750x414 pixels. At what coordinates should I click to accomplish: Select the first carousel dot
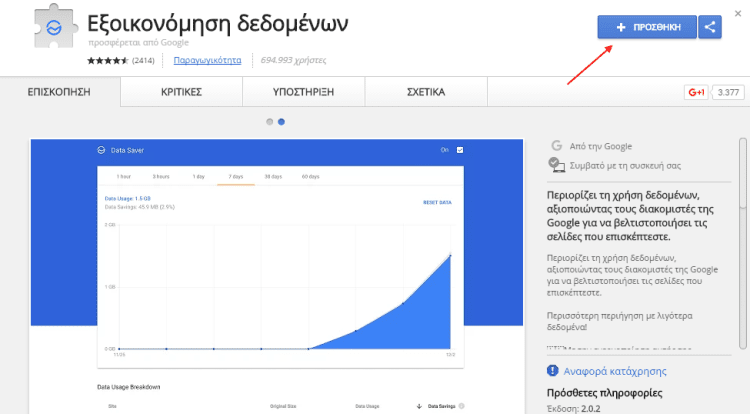[270, 122]
